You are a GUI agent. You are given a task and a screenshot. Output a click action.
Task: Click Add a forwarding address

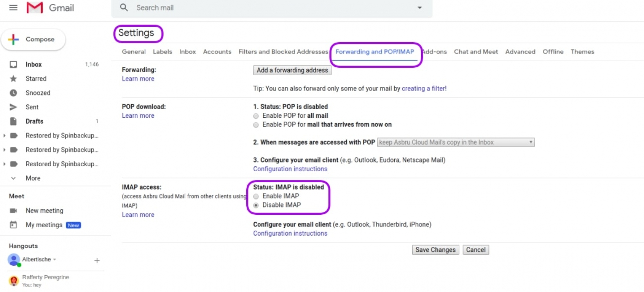(292, 70)
